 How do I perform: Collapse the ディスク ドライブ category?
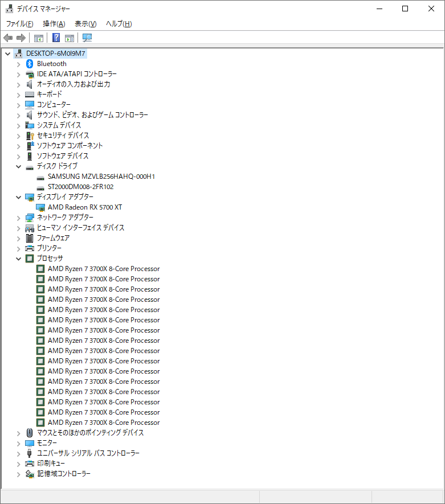pos(18,166)
